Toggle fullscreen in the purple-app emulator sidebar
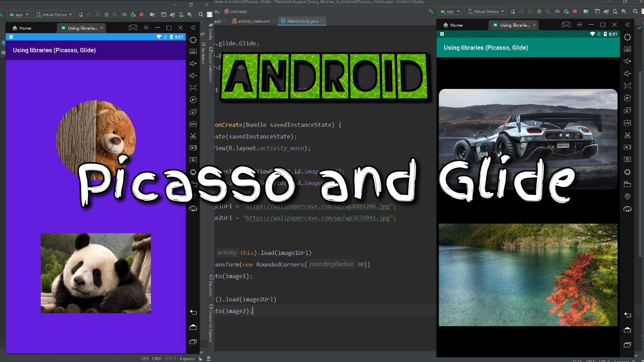 (x=193, y=87)
